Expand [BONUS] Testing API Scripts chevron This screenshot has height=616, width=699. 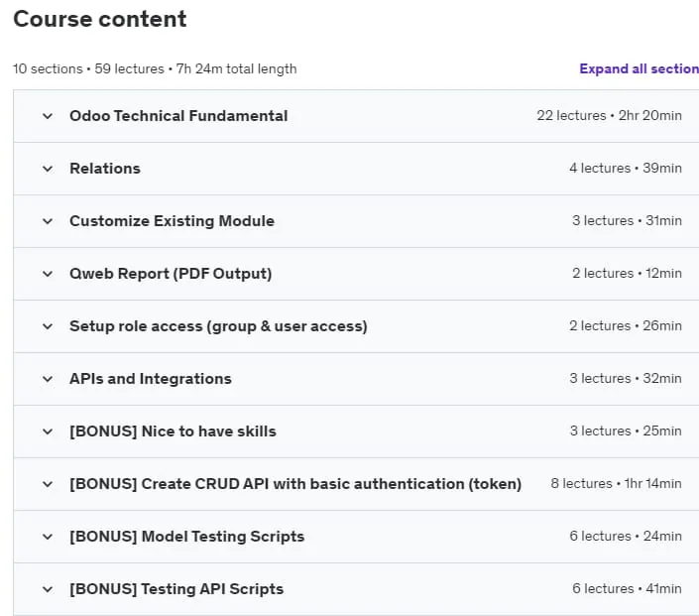(48, 589)
